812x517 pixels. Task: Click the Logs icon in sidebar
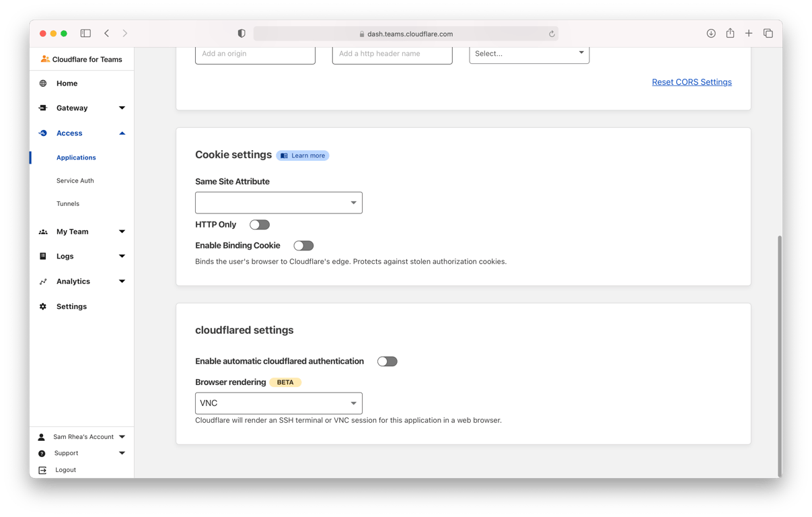[43, 256]
